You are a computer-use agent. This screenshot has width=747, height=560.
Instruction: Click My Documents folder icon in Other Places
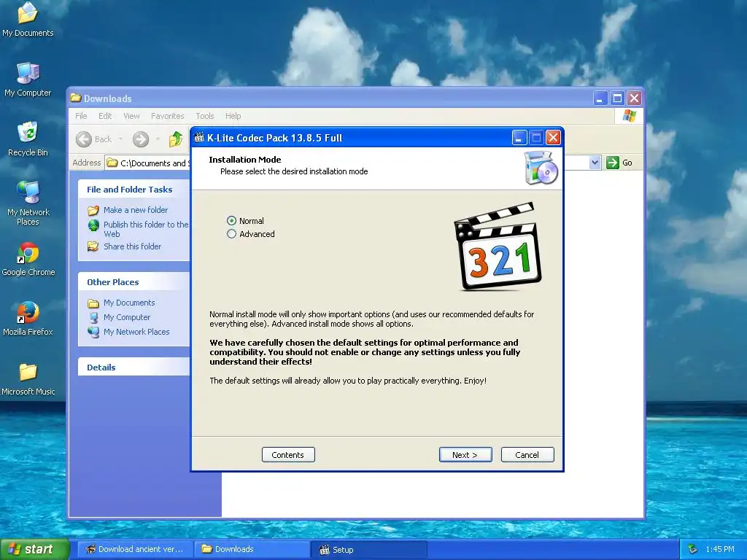point(93,303)
